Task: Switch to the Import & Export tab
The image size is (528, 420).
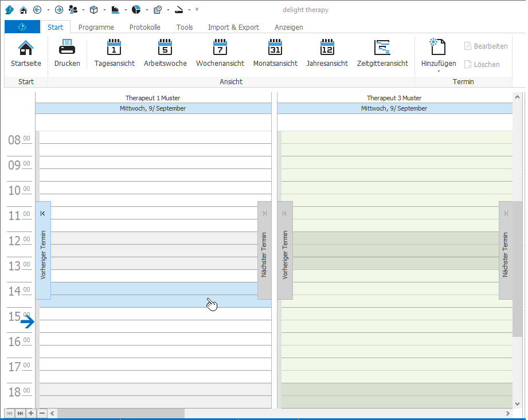Action: click(x=233, y=27)
